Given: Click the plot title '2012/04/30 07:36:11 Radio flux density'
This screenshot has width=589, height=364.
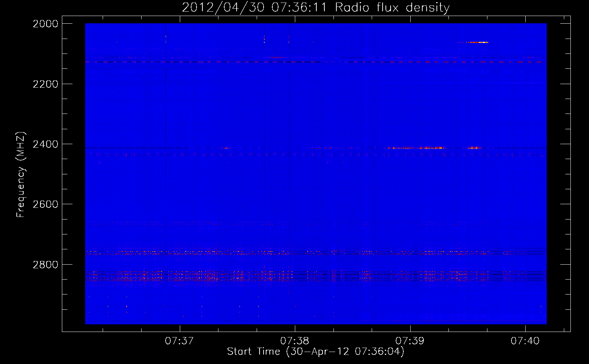Looking at the screenshot, I should [316, 8].
